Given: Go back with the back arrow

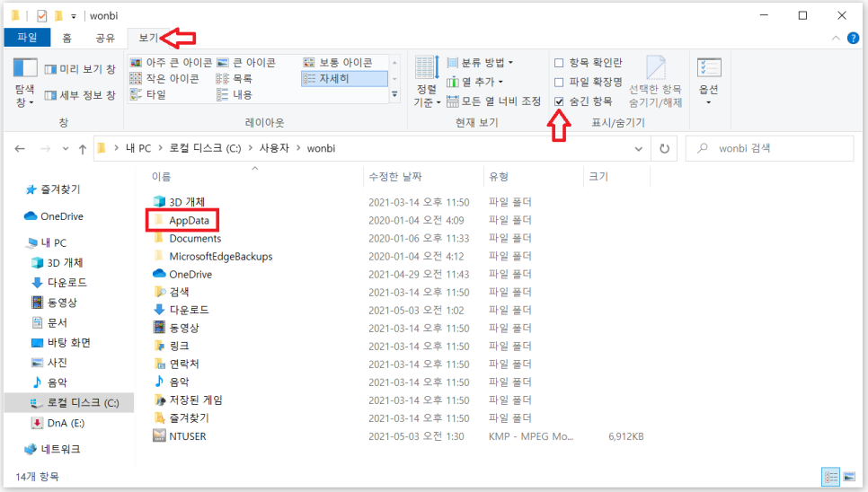Looking at the screenshot, I should [20, 148].
